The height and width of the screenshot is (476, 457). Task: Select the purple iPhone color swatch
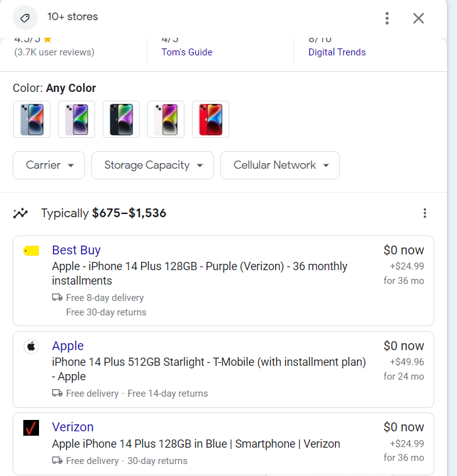[x=76, y=119]
